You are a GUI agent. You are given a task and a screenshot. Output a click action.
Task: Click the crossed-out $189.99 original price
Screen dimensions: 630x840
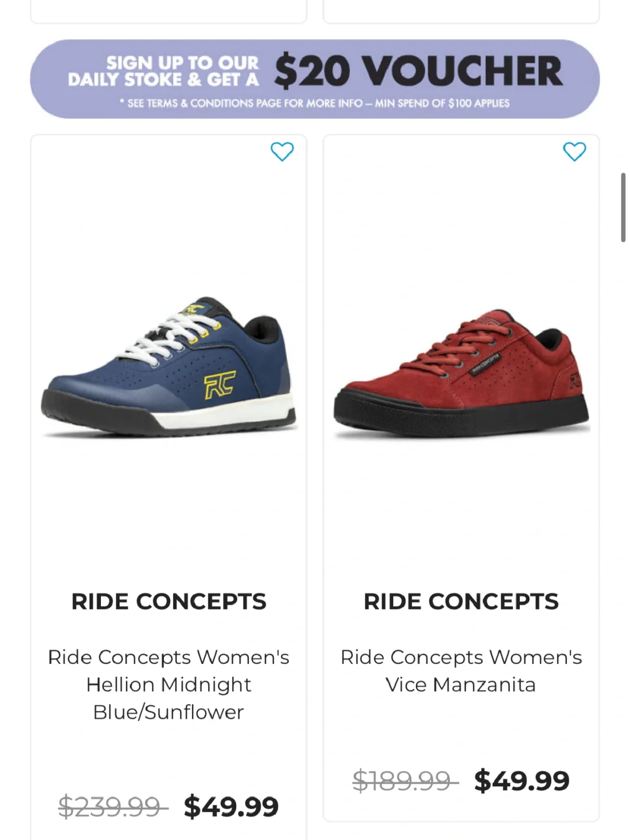click(402, 780)
